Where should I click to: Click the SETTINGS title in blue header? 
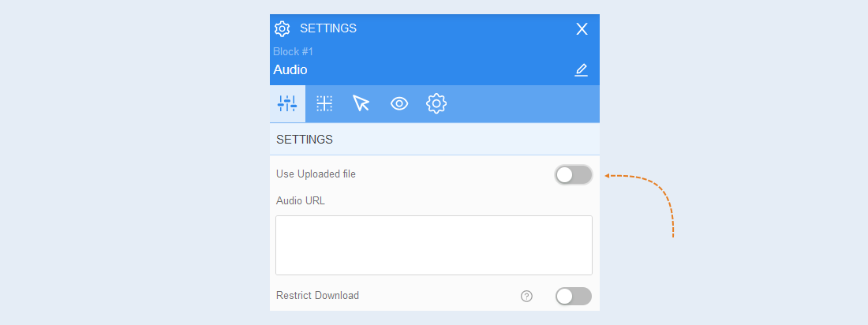point(328,28)
